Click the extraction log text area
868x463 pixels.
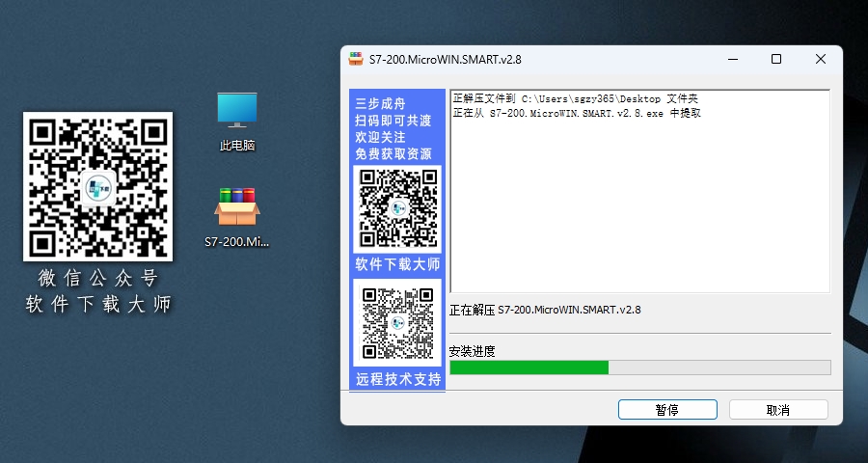pyautogui.click(x=640, y=191)
